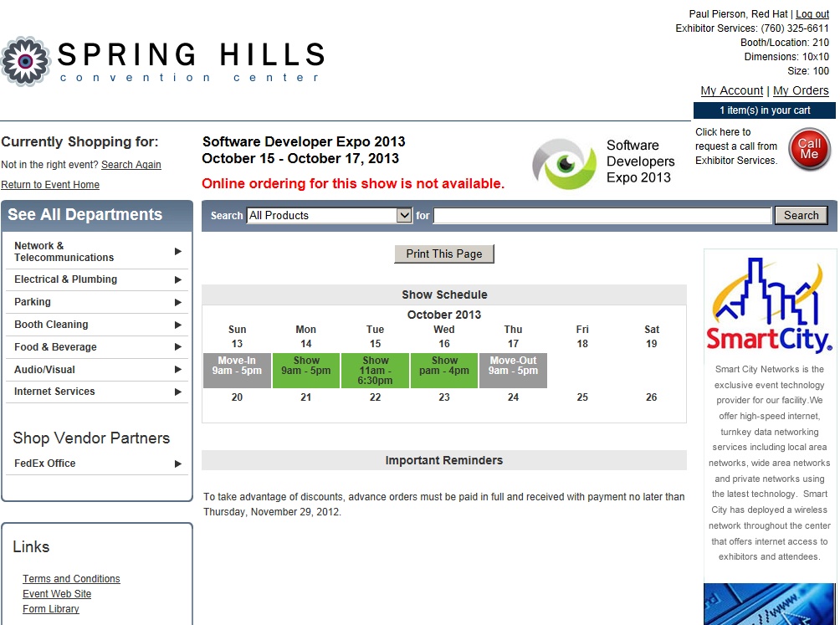Viewport: 840px width, 625px height.
Task: Expand the Network & Telecommunications department
Action: pyautogui.click(x=96, y=251)
